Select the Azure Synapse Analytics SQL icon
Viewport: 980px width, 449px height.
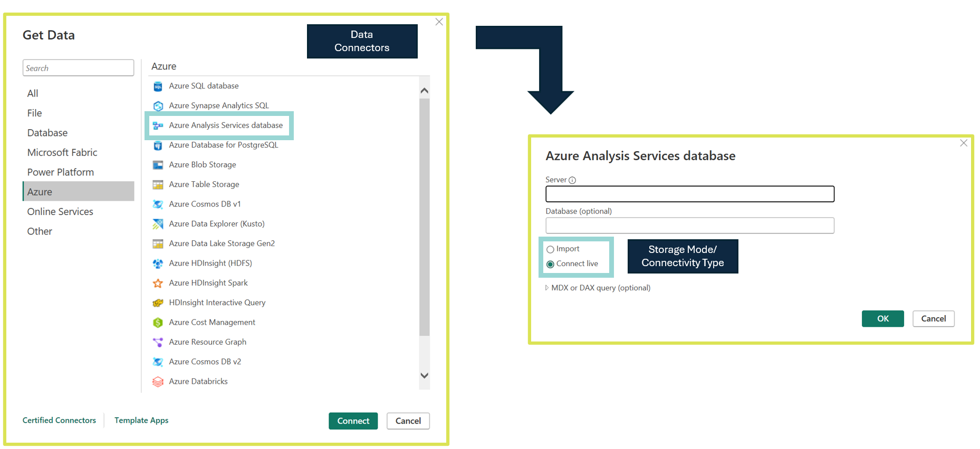[158, 106]
